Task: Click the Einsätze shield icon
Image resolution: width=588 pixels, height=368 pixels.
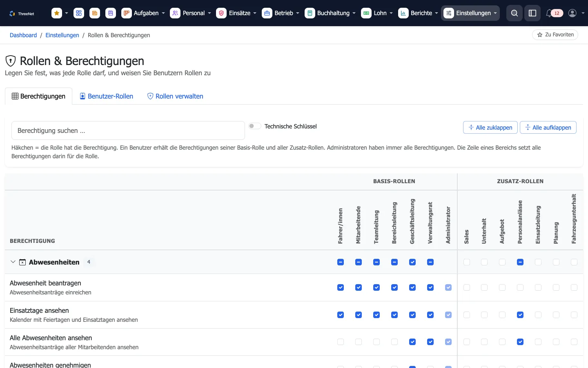Action: 221,13
